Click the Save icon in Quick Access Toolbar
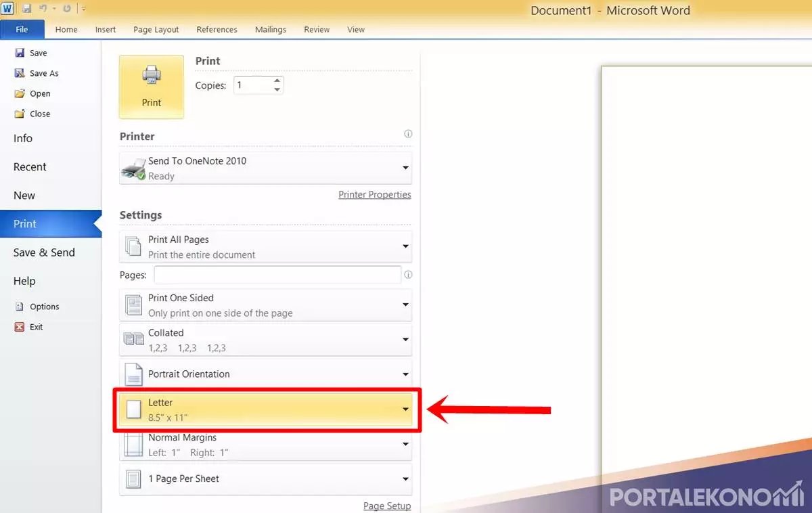 click(x=27, y=9)
